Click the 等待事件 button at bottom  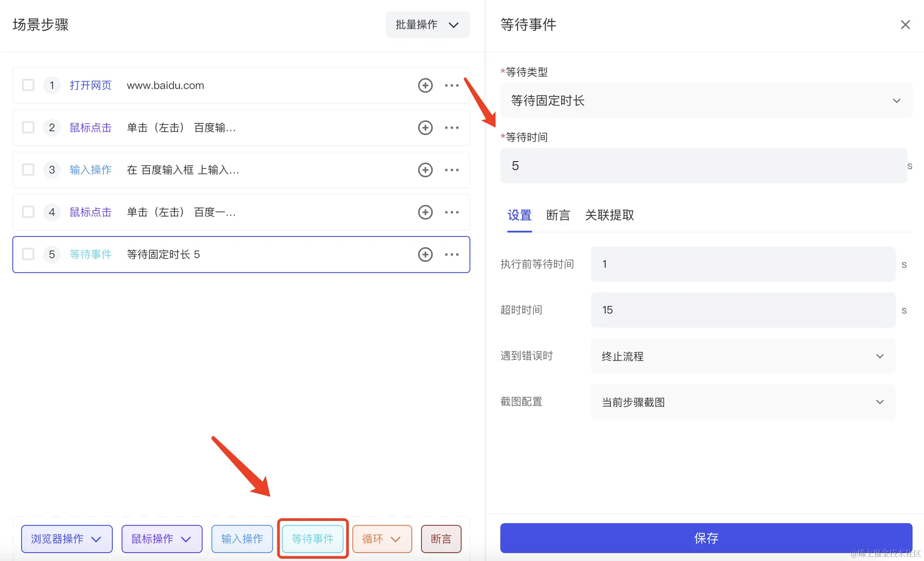tap(313, 539)
